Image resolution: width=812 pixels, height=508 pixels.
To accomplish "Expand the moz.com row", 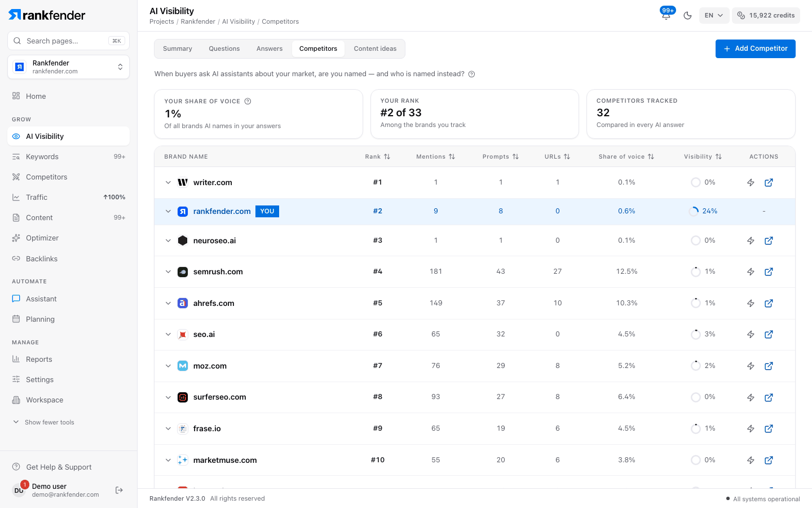I will click(x=168, y=366).
